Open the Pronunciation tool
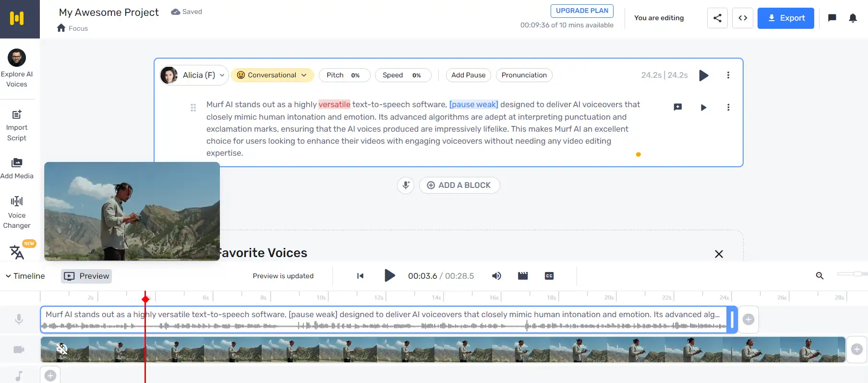The image size is (868, 383). coord(524,75)
